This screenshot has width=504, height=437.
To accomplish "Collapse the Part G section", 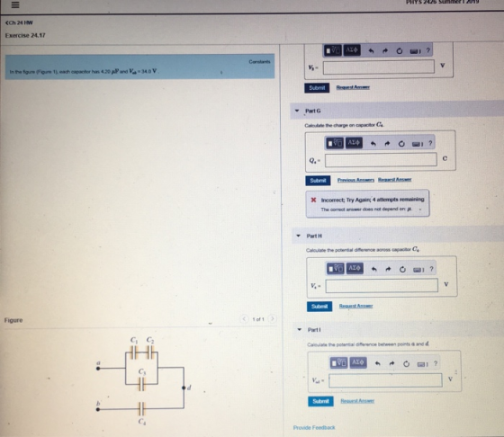I will click(297, 111).
